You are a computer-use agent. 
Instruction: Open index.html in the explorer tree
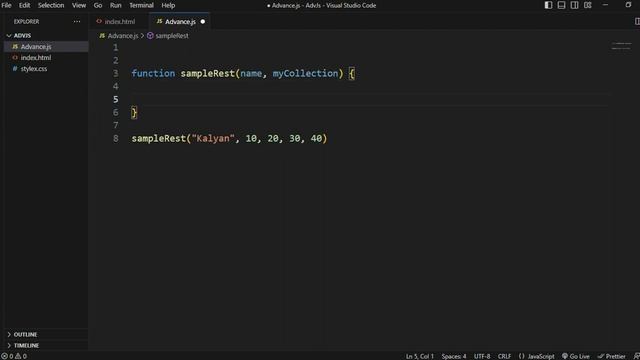tap(36, 58)
